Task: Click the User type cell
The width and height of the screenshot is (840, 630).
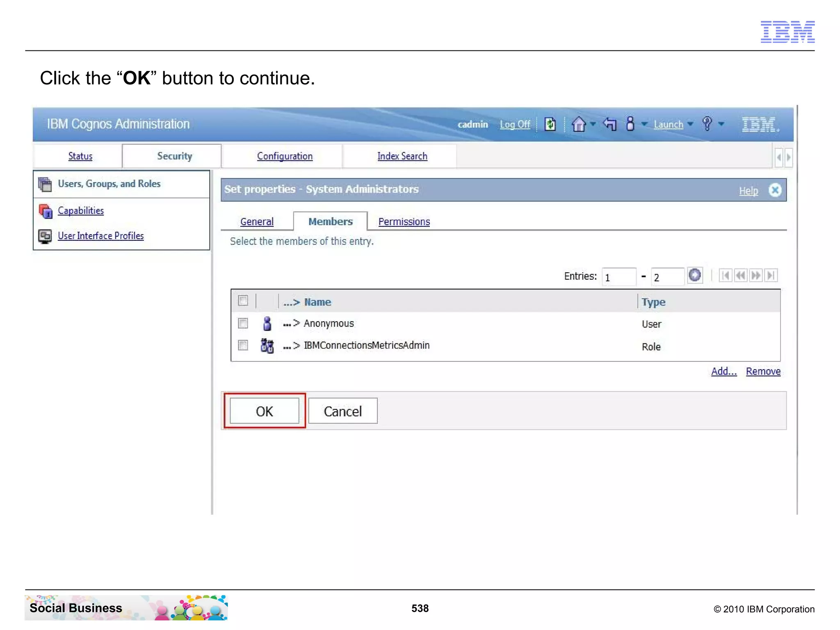Action: pos(651,324)
